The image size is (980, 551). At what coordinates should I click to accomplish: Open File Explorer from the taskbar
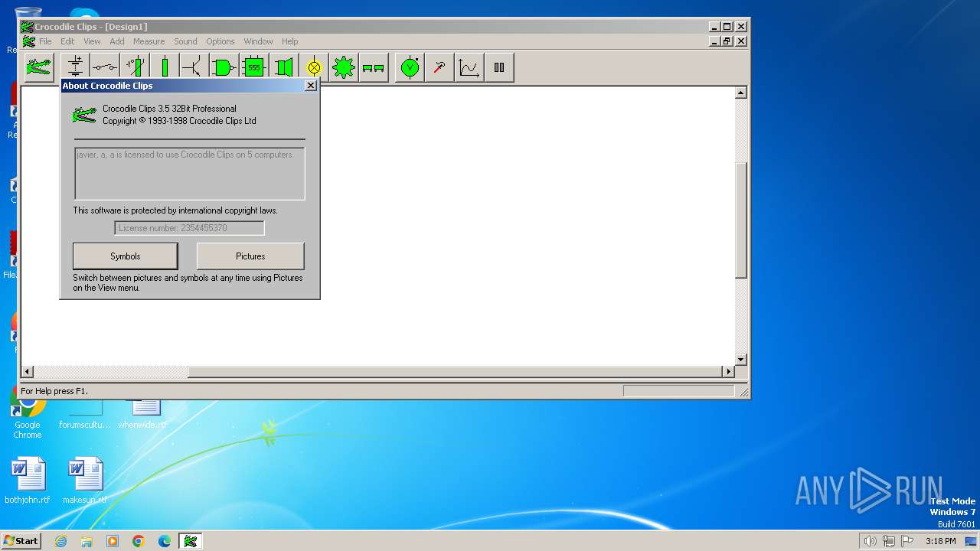[87, 541]
